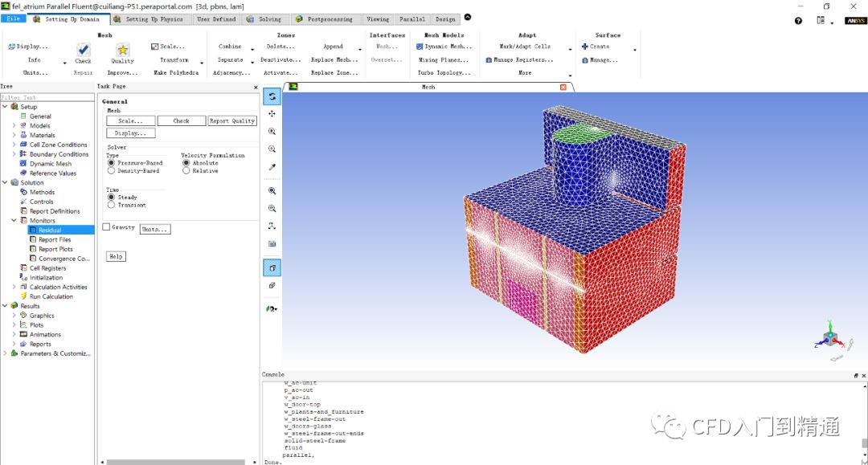This screenshot has height=465, width=868.
Task: Switch to User Defined tab
Action: coord(216,18)
